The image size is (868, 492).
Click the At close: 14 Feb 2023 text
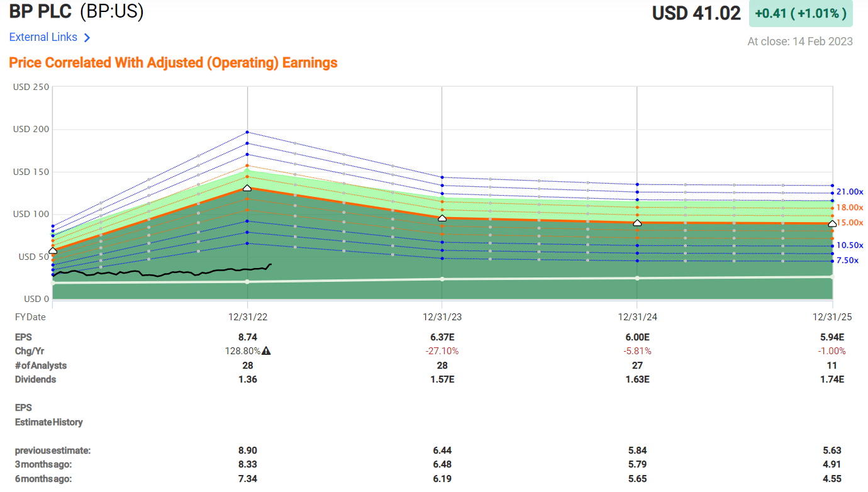click(800, 42)
